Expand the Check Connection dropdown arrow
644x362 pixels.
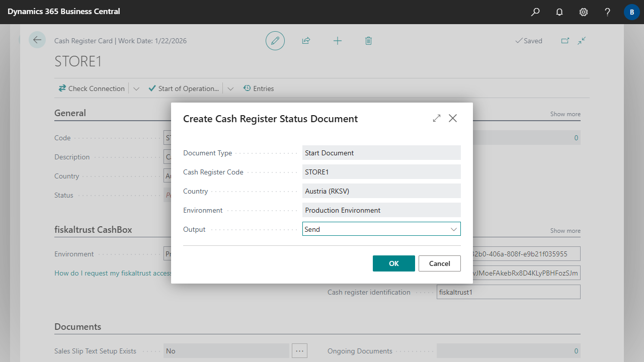point(136,88)
